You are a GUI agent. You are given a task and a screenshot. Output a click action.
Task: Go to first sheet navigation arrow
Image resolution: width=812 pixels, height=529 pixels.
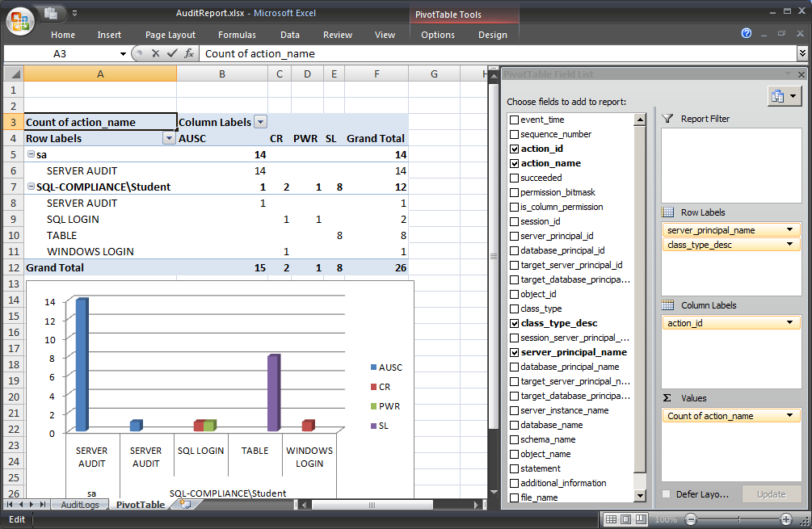point(10,504)
